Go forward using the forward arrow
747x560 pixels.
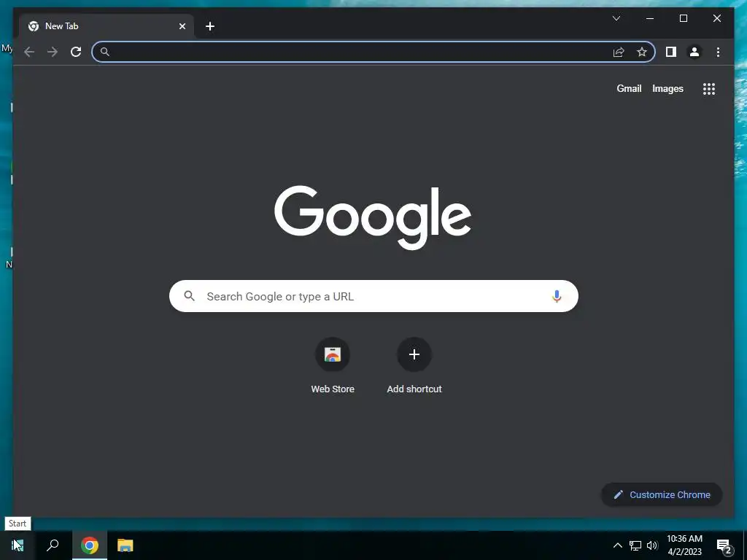(53, 52)
